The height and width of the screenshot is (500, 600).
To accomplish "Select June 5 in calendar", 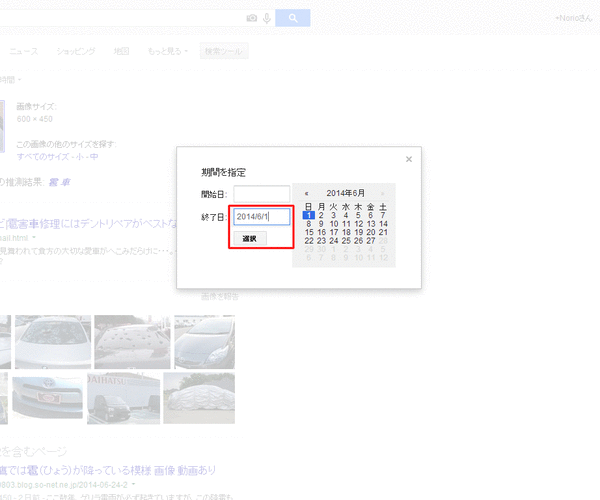I will 358,215.
